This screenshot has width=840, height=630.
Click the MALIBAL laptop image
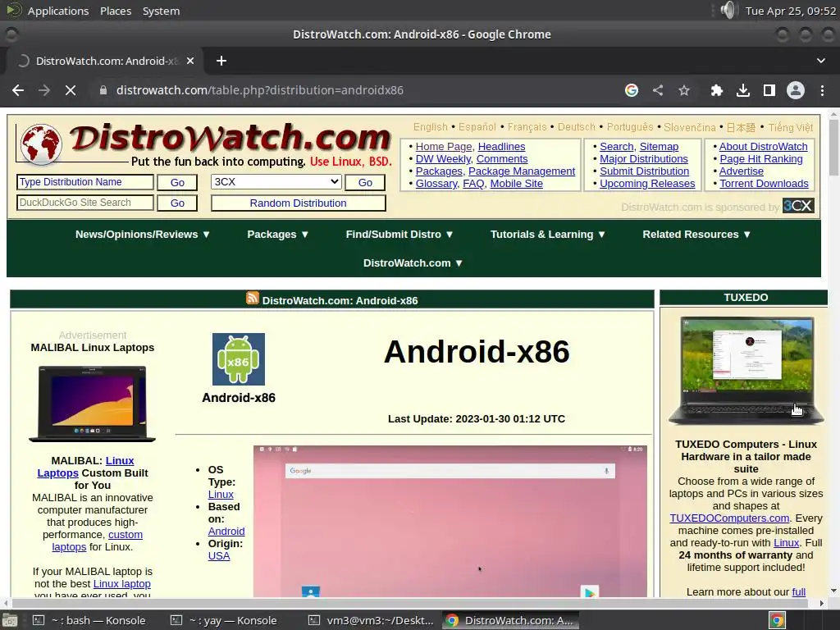pyautogui.click(x=92, y=404)
